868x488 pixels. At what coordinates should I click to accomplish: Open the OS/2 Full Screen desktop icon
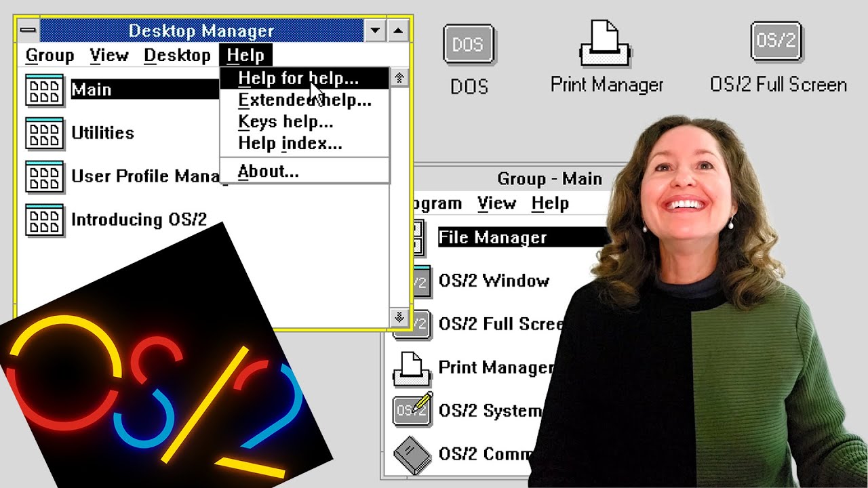coord(776,42)
